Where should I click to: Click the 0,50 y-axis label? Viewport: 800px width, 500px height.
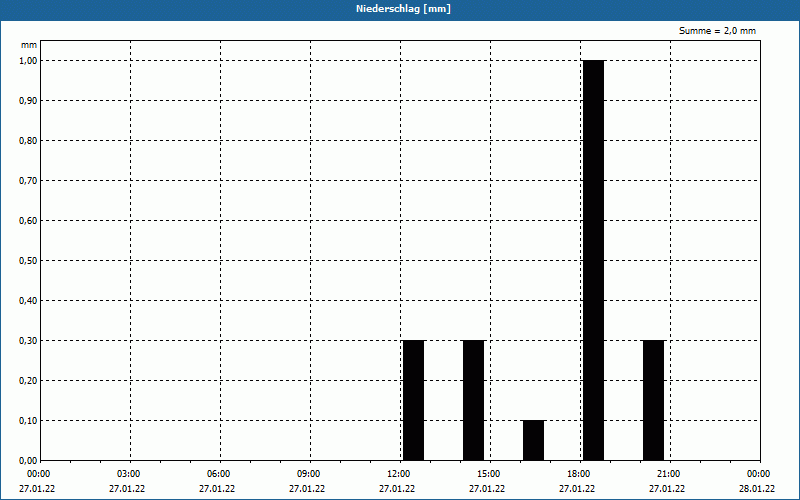click(x=28, y=261)
